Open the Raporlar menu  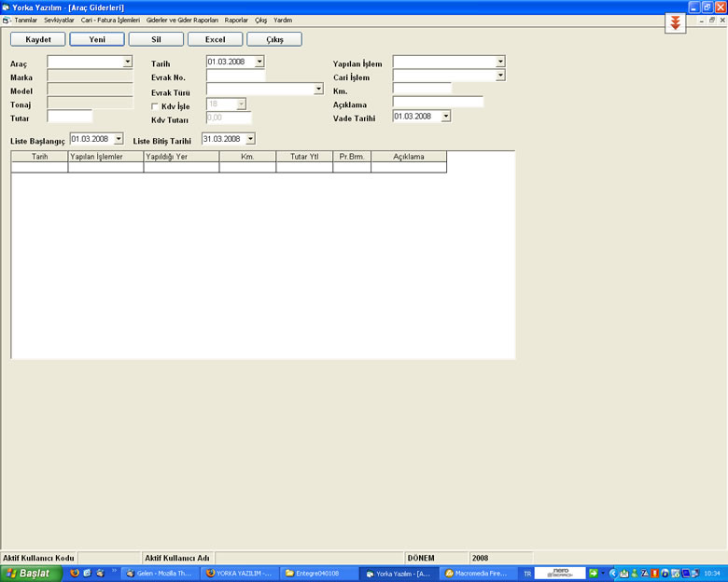pyautogui.click(x=236, y=20)
